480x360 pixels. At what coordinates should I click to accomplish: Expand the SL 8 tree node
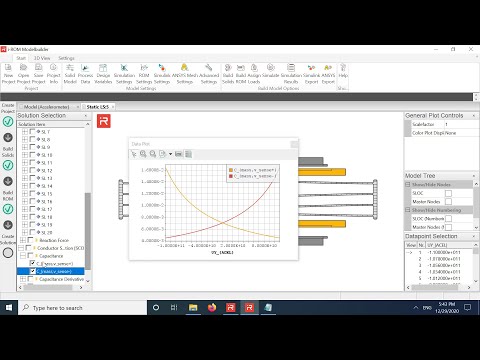click(x=25, y=139)
